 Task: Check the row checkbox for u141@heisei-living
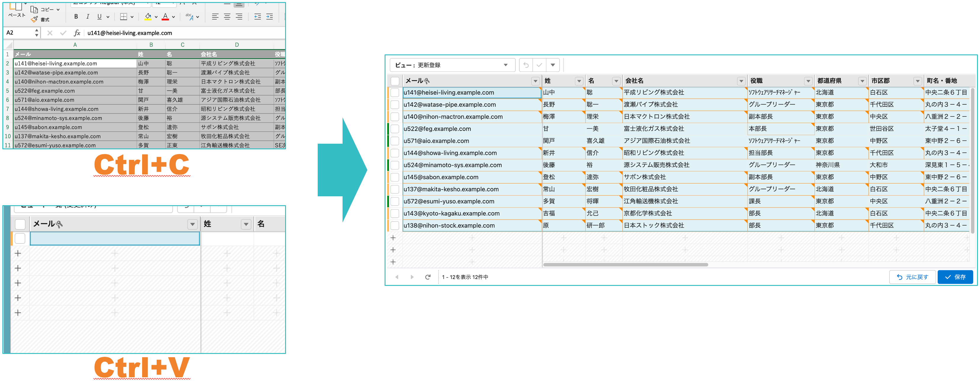coord(395,92)
